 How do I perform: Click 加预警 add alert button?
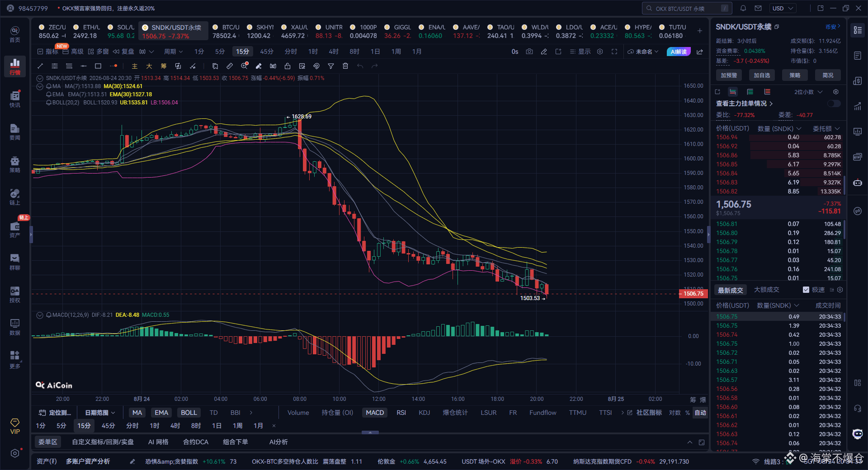(729, 75)
